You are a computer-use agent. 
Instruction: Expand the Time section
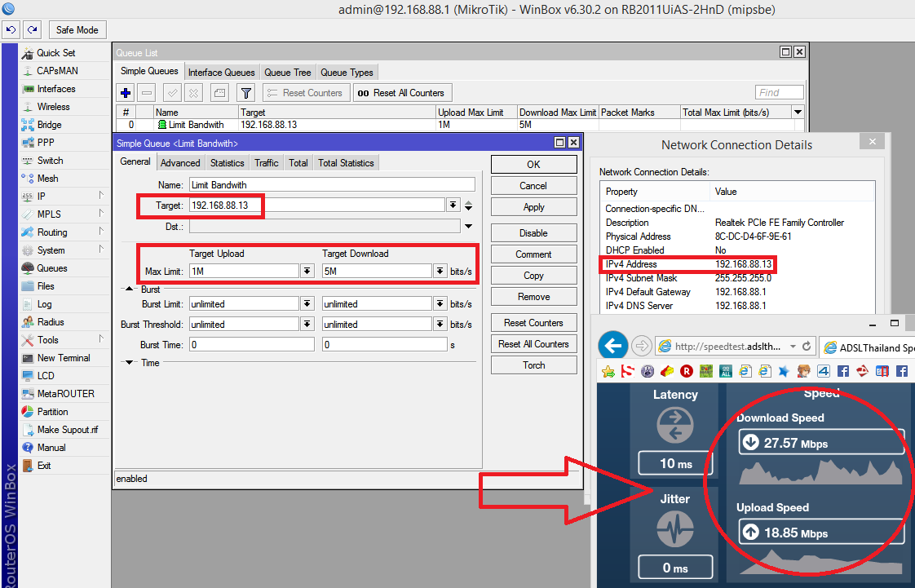coord(130,363)
